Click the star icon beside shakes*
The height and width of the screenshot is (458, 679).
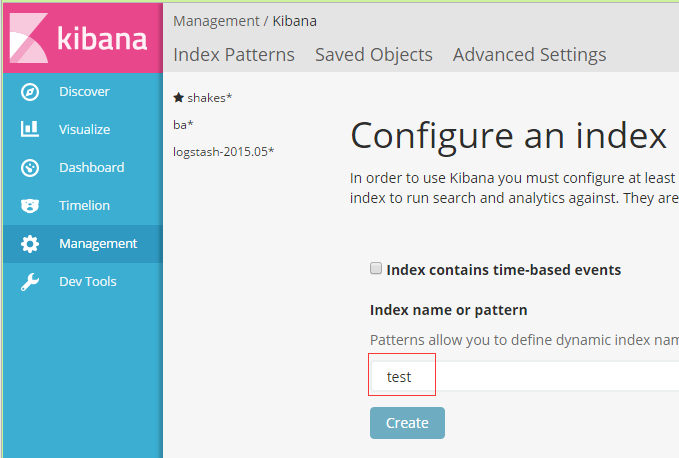click(x=178, y=97)
